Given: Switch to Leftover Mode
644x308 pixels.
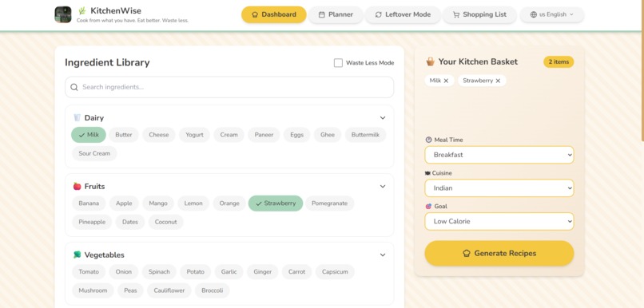Looking at the screenshot, I should click(403, 14).
